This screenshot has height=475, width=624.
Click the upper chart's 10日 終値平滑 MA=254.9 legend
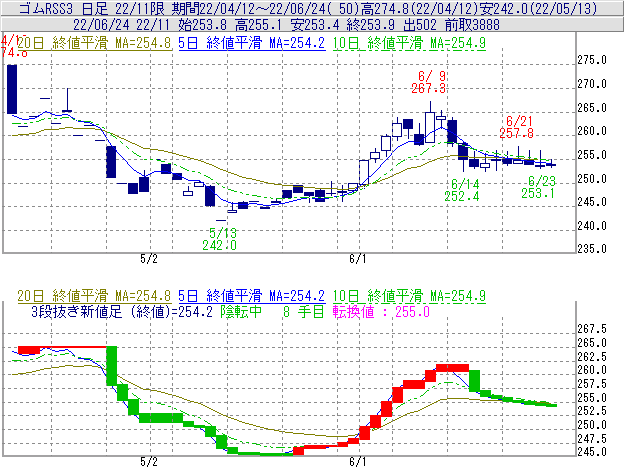tap(409, 43)
